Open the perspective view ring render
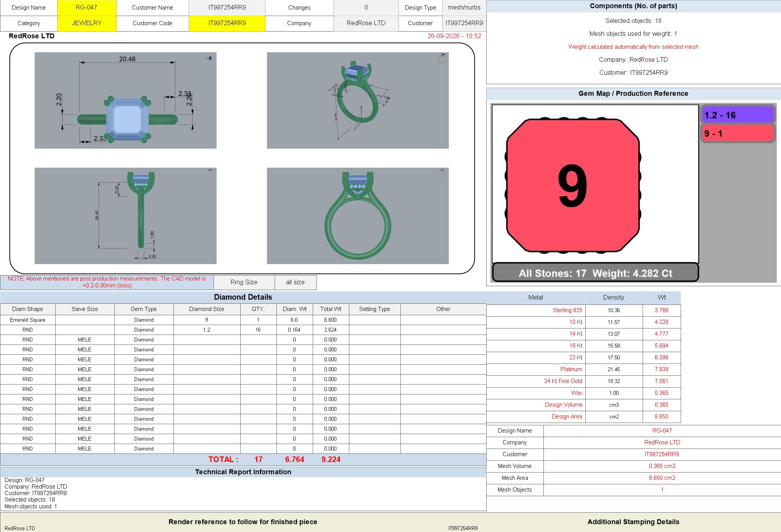 [358, 100]
